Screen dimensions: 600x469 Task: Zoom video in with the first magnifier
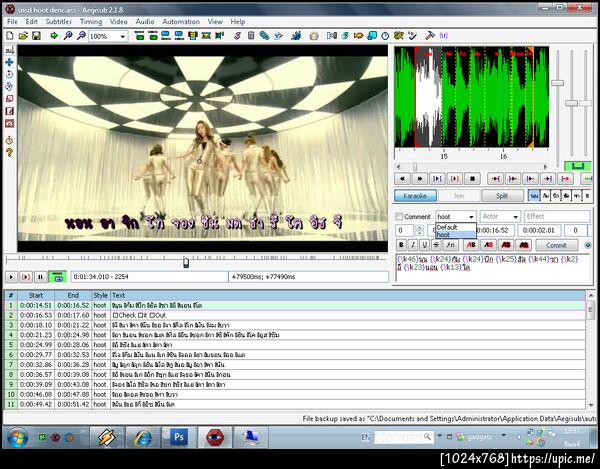click(68, 36)
